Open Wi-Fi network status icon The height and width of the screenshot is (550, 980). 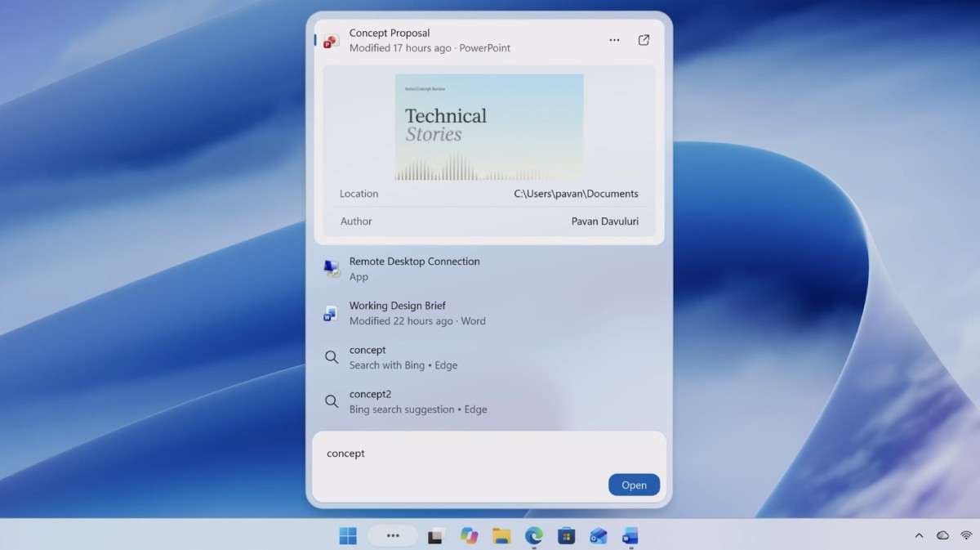tap(966, 536)
